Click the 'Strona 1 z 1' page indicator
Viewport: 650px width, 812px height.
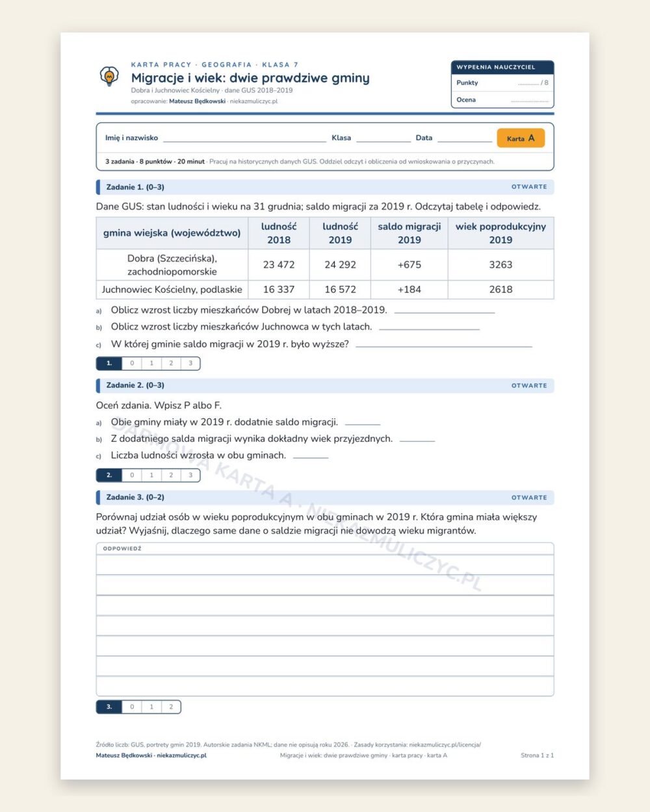pyautogui.click(x=537, y=755)
